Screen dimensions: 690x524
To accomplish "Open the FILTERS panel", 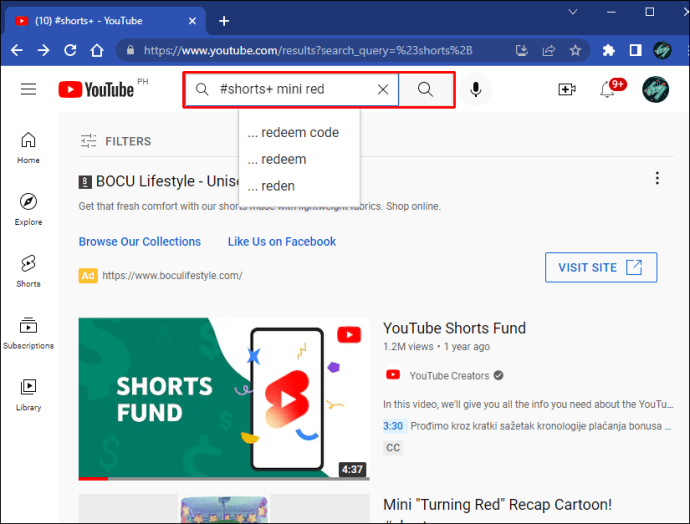I will (x=116, y=141).
